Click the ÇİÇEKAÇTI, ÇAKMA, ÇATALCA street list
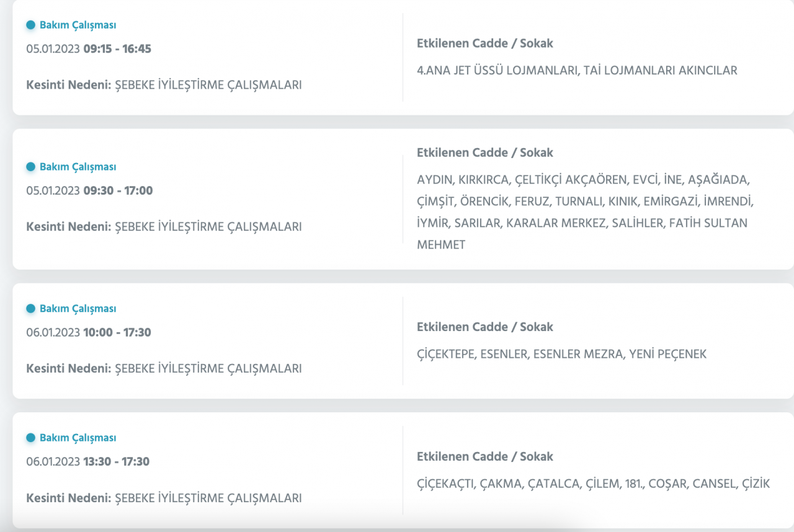The height and width of the screenshot is (532, 794). pos(593,484)
